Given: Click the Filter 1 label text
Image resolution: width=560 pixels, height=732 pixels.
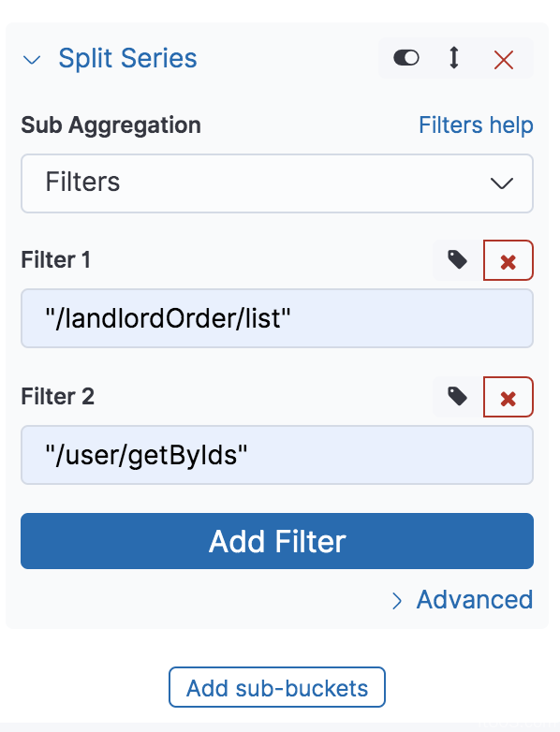Looking at the screenshot, I should pos(55,260).
